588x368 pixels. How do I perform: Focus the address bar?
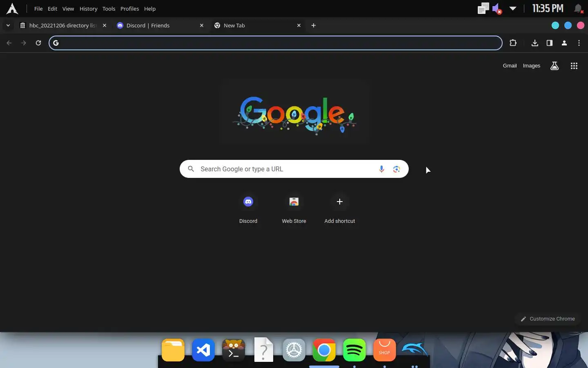pos(276,43)
